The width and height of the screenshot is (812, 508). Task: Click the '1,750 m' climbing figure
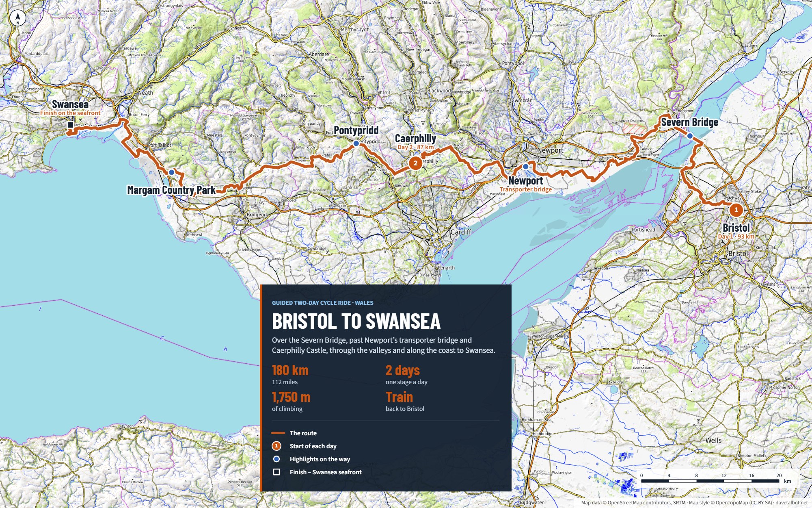click(x=291, y=397)
